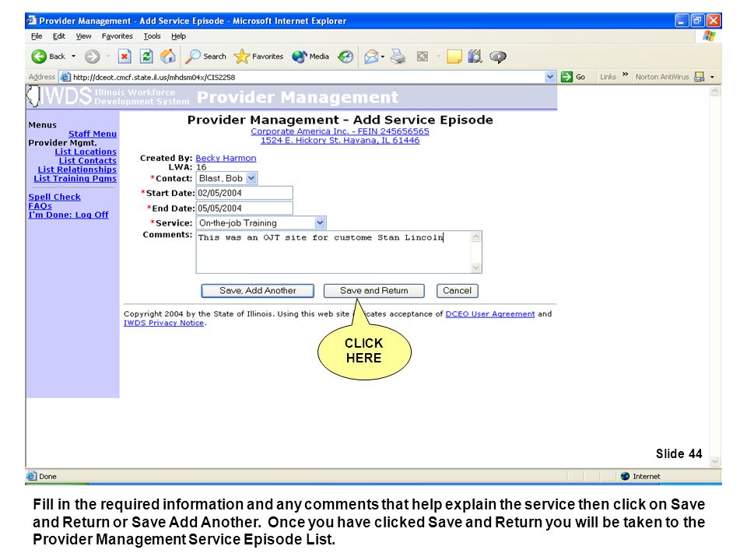Image resolution: width=747 pixels, height=560 pixels.
Task: Click the Cancel button
Action: (x=458, y=290)
